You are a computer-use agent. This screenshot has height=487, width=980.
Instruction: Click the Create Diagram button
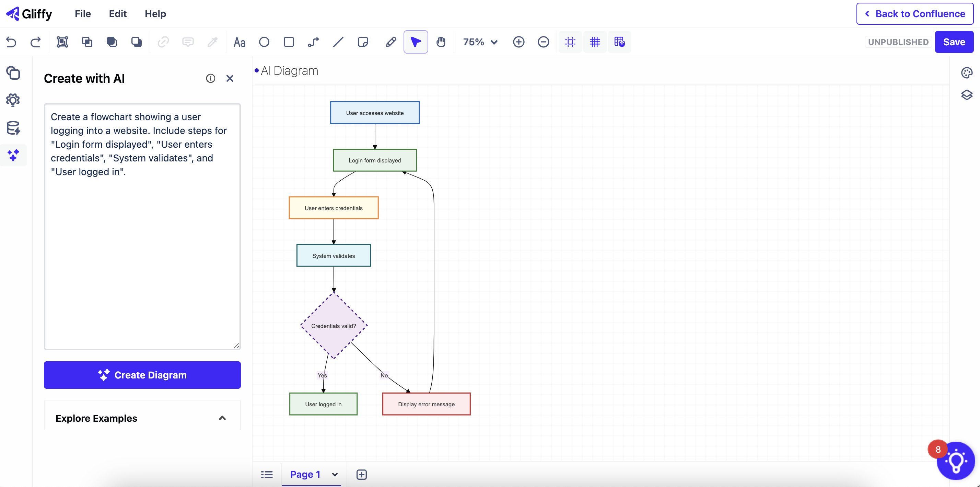[142, 375]
